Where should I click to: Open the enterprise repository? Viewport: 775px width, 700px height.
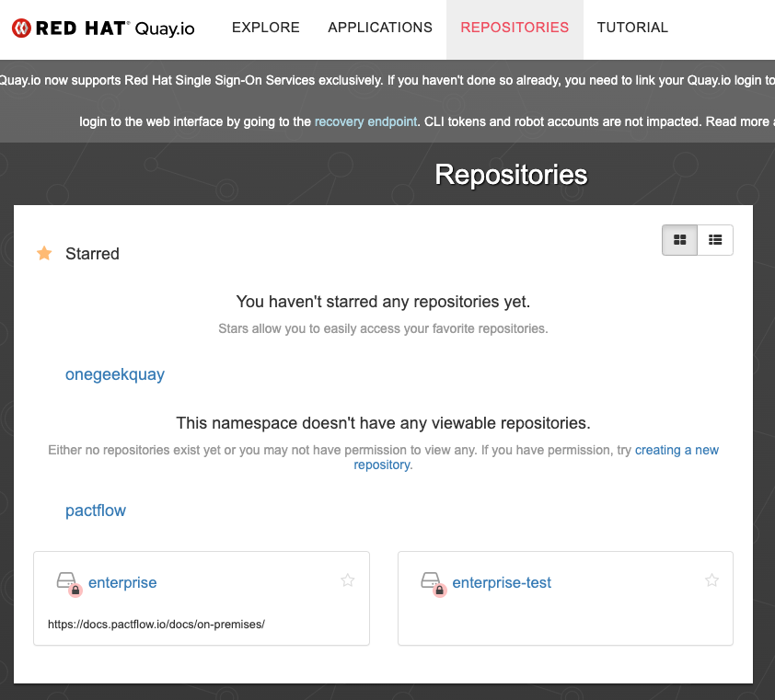pyautogui.click(x=122, y=582)
